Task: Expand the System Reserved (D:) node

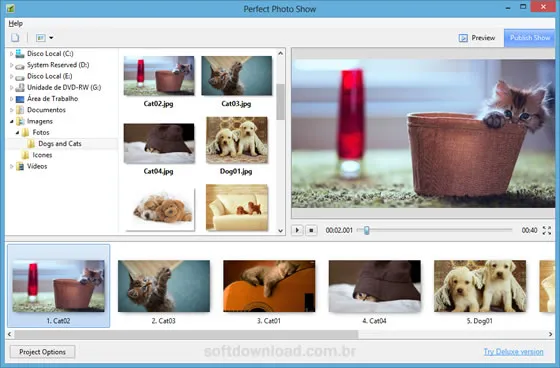Action: pyautogui.click(x=11, y=65)
